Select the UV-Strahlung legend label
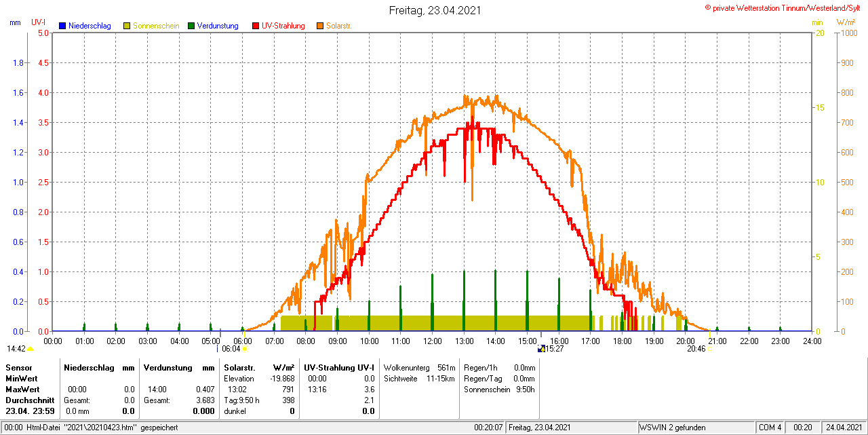Image resolution: width=868 pixels, height=435 pixels. click(283, 26)
